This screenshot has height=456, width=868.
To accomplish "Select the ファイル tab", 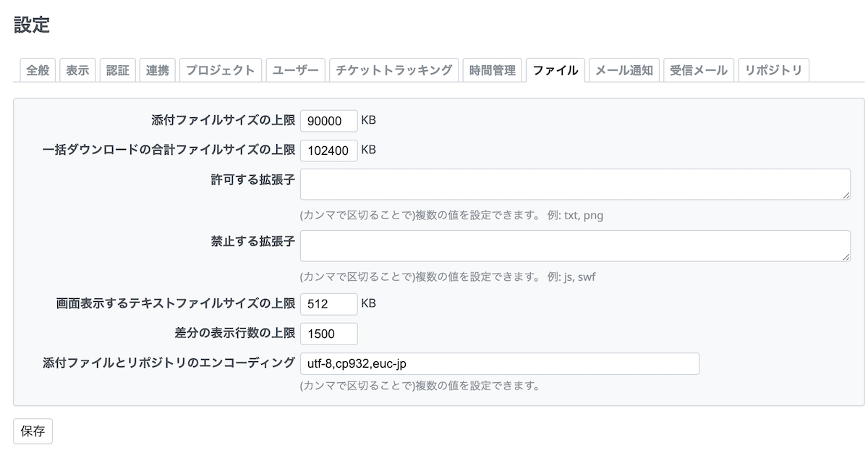I will pyautogui.click(x=555, y=70).
